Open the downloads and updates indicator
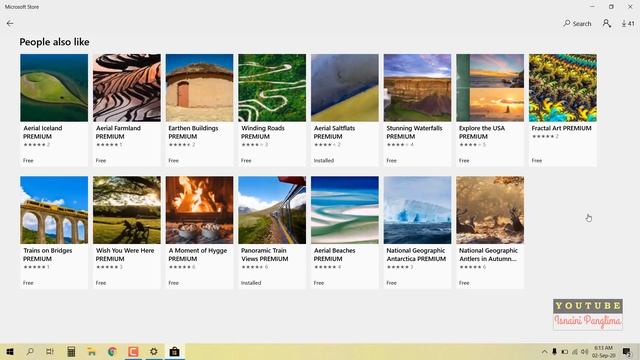The height and width of the screenshot is (360, 640). point(628,24)
